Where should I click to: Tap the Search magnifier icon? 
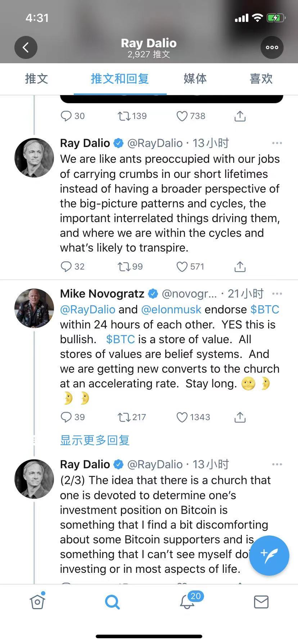112,602
